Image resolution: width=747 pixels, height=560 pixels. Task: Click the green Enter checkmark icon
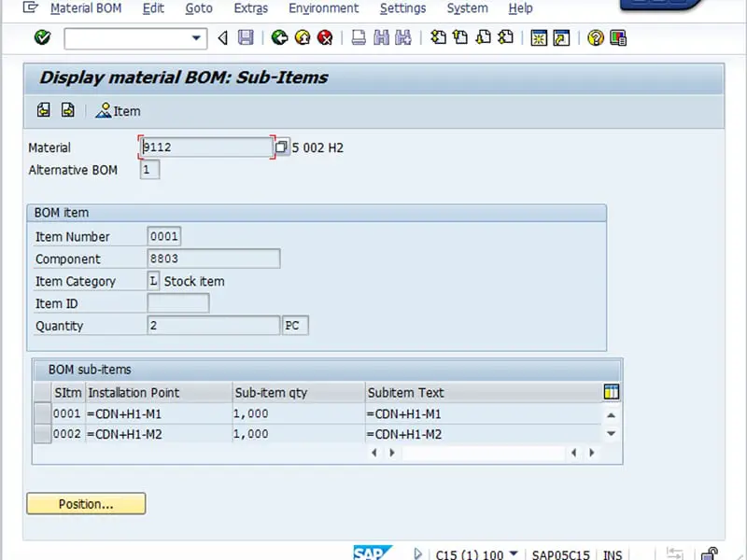[x=41, y=38]
